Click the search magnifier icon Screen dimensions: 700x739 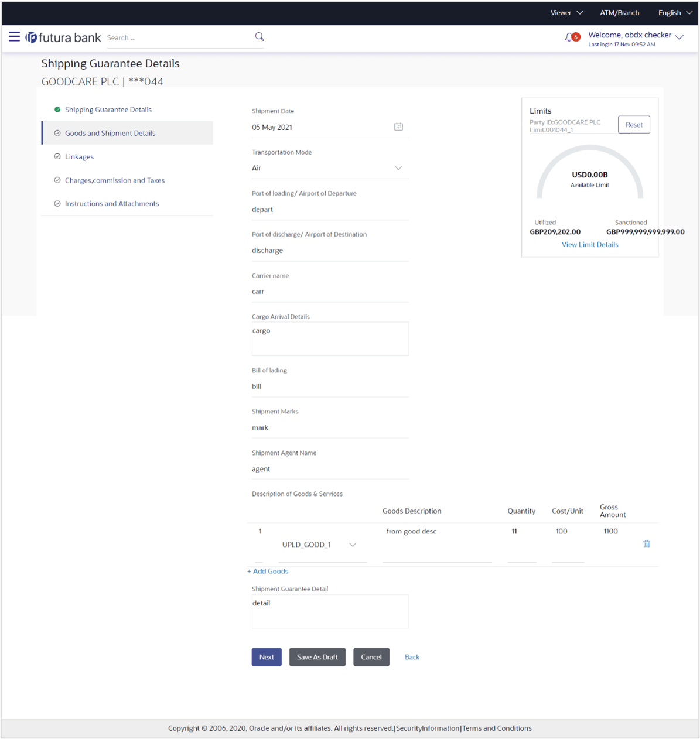[259, 36]
